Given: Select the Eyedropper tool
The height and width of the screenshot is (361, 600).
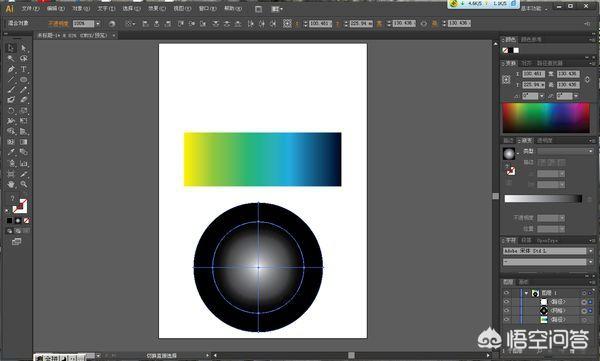Looking at the screenshot, I should click(11, 152).
